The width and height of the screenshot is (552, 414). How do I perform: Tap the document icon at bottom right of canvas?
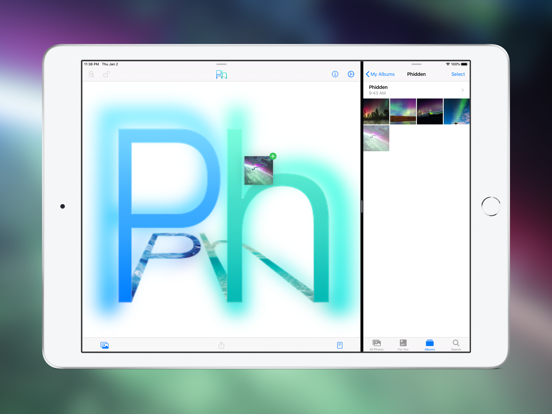pyautogui.click(x=340, y=345)
